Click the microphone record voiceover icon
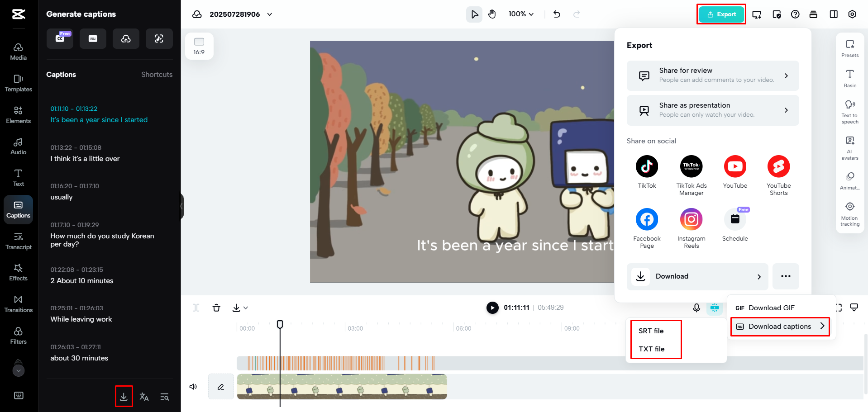Screen dimensions: 868x412 point(696,308)
